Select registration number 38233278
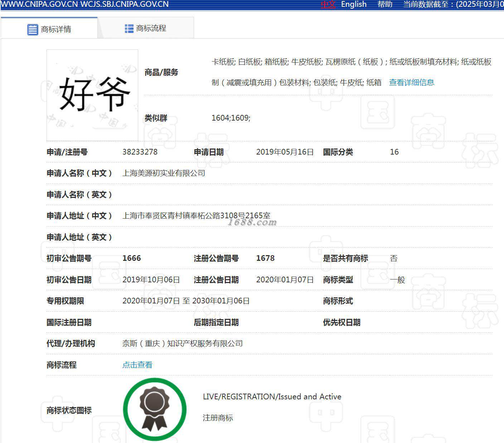The height and width of the screenshot is (443, 504). 140,152
